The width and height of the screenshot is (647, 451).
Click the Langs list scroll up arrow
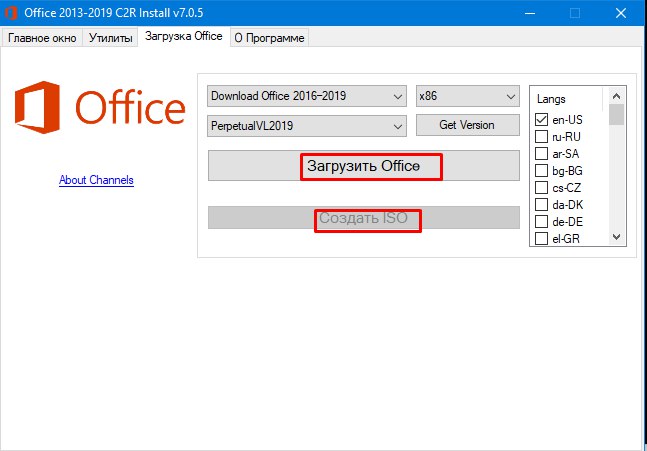[x=616, y=96]
